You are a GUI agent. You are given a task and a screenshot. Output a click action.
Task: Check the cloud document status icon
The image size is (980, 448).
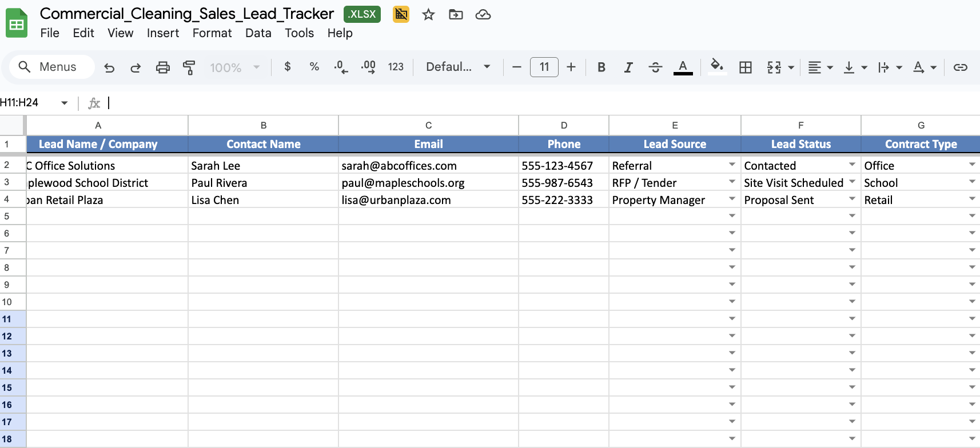483,15
